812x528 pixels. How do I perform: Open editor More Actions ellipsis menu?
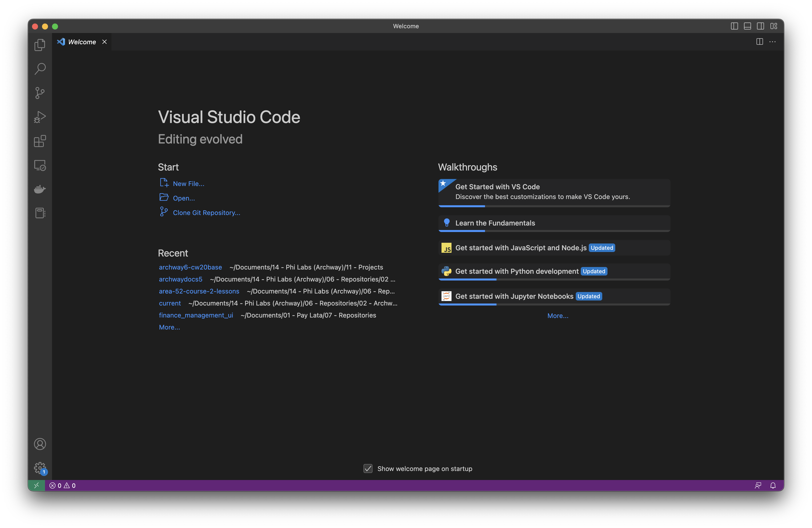(x=772, y=42)
